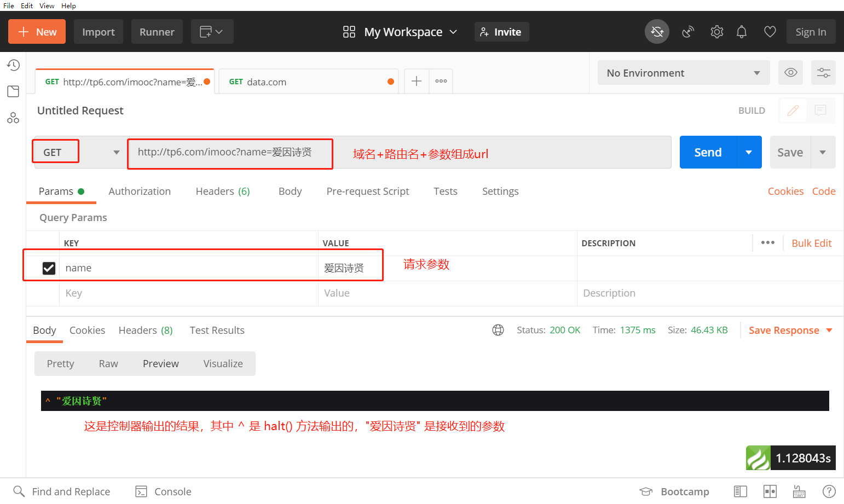Click the New button
Viewport: 844px width, 504px height.
click(x=37, y=32)
